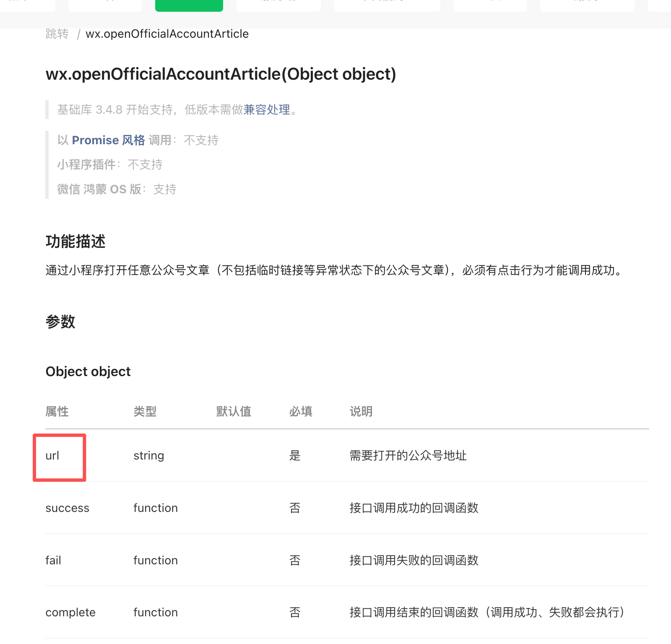Click function in the complete row
Image resolution: width=671 pixels, height=644 pixels.
point(156,612)
